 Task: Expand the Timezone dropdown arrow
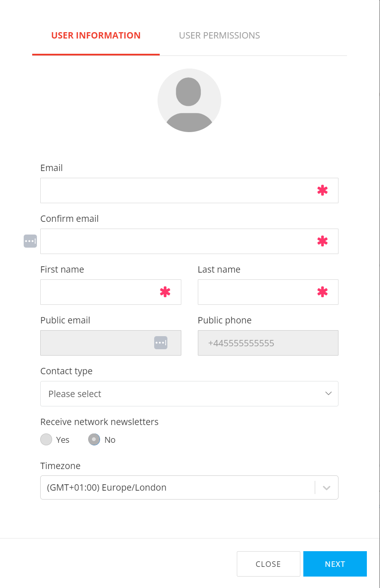(326, 488)
